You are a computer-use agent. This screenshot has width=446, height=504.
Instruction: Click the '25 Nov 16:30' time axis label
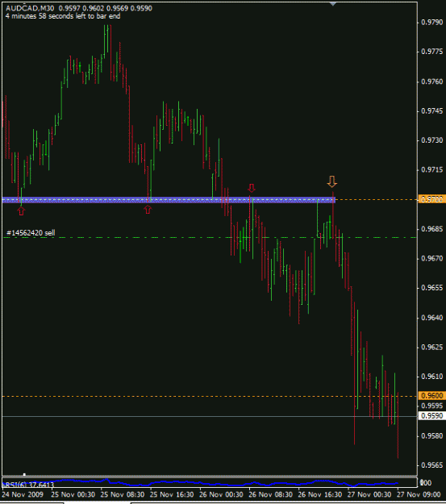(x=172, y=494)
